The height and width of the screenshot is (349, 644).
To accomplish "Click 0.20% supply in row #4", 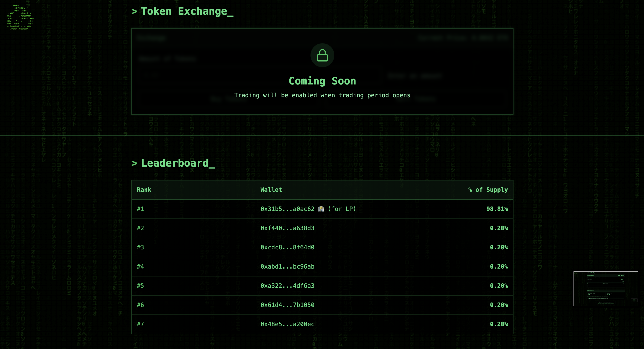I will click(x=499, y=266).
